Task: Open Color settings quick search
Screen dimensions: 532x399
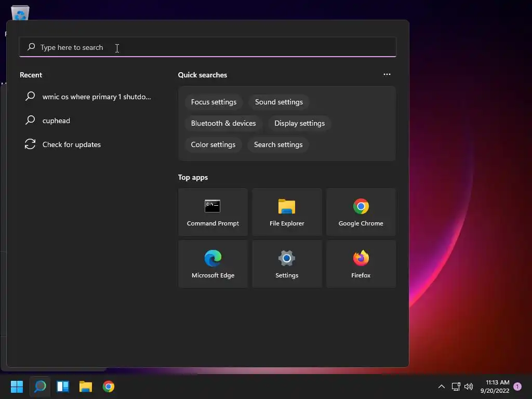Action: coord(213,144)
